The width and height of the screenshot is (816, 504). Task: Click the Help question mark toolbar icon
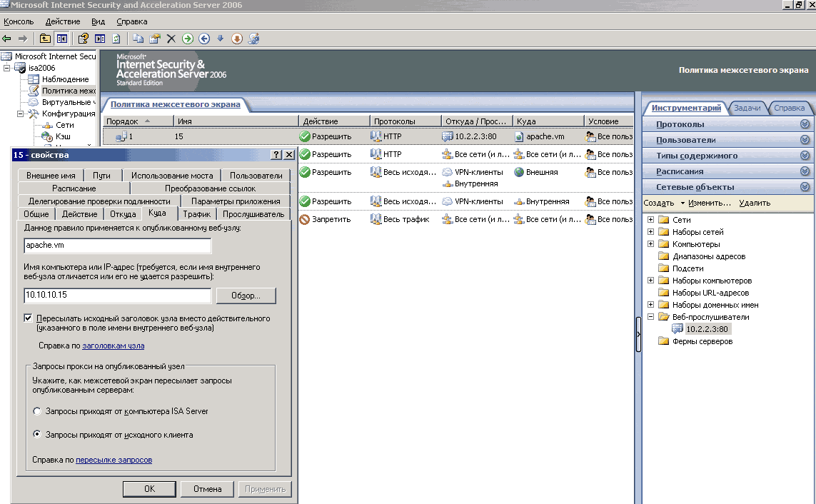(x=84, y=39)
